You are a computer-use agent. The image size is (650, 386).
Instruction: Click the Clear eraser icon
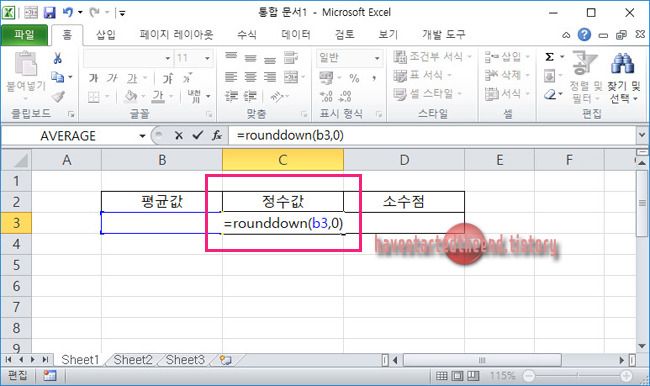(550, 95)
